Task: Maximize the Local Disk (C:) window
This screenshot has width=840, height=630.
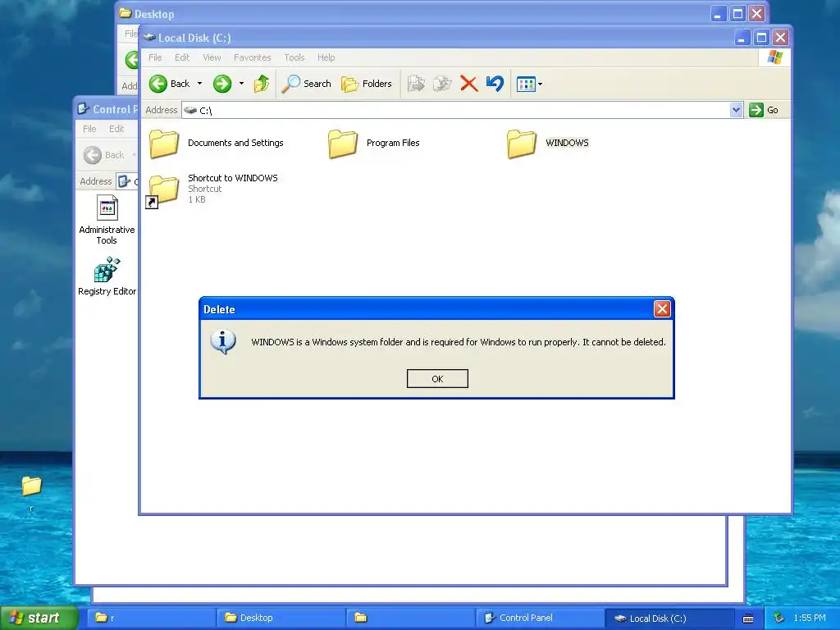Action: pyautogui.click(x=761, y=38)
